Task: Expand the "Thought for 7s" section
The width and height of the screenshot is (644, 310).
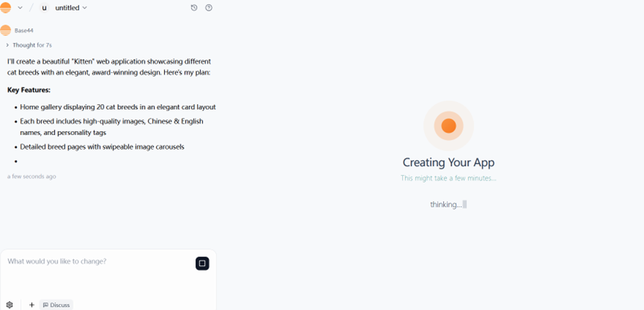Action: click(30, 45)
